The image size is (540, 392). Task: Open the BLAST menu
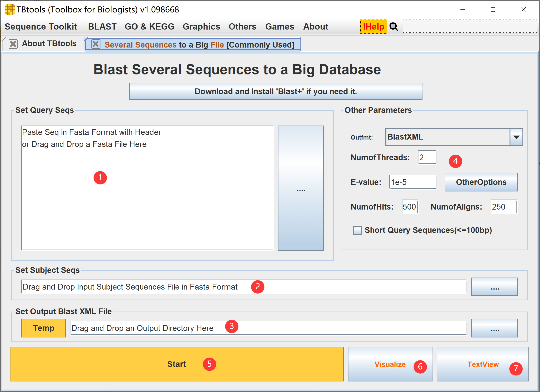point(102,27)
